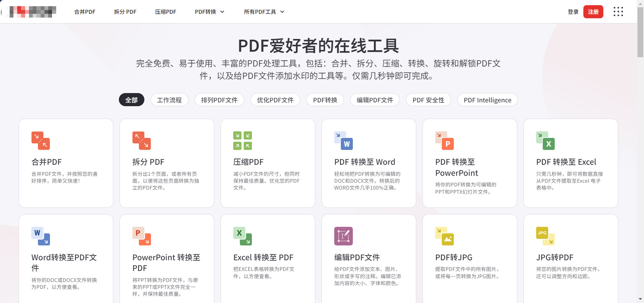The image size is (644, 303).
Task: Expand the PDF转换 dropdown menu
Action: pyautogui.click(x=209, y=12)
